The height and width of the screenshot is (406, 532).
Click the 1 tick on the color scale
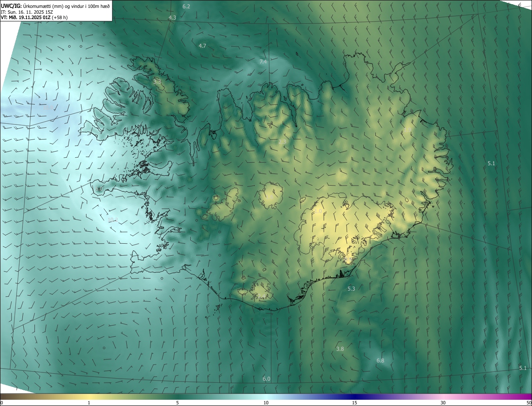point(89,403)
